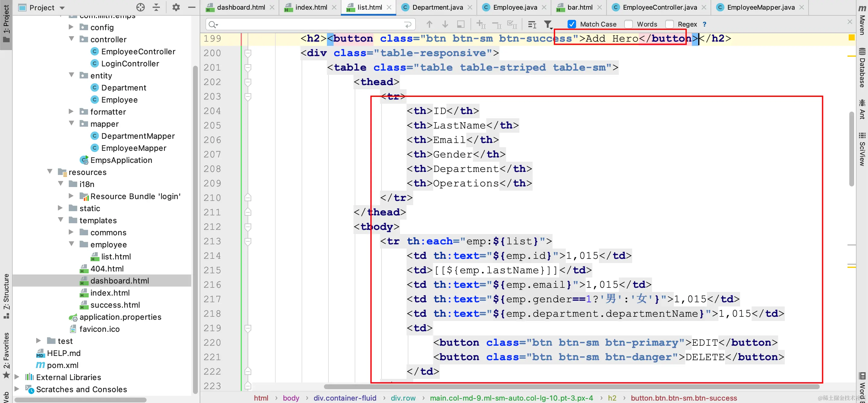Select application.properties file
This screenshot has width=868, height=403.
120,317
